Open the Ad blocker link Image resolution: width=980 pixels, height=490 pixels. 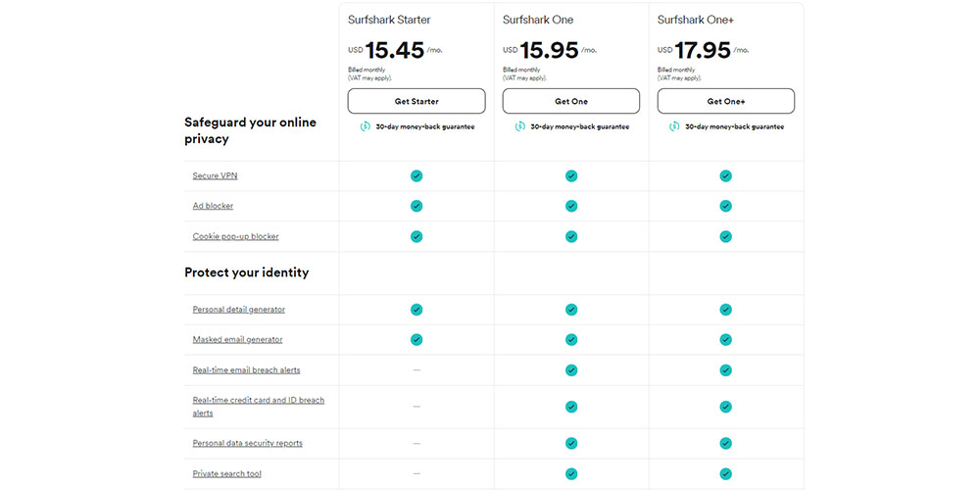213,206
